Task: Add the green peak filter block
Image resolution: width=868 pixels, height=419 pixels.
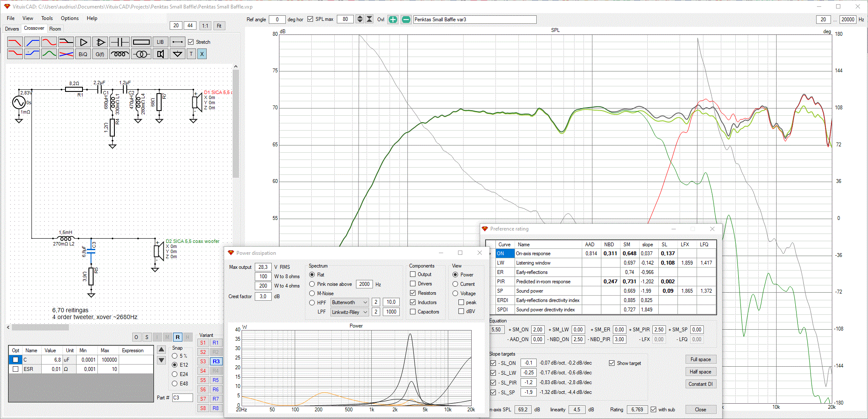Action: click(49, 54)
